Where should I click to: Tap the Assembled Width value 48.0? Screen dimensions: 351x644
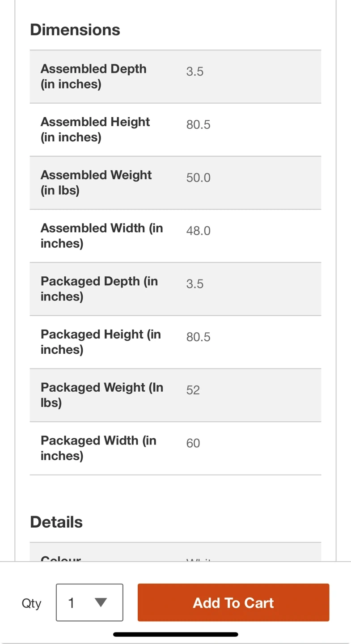tap(198, 231)
